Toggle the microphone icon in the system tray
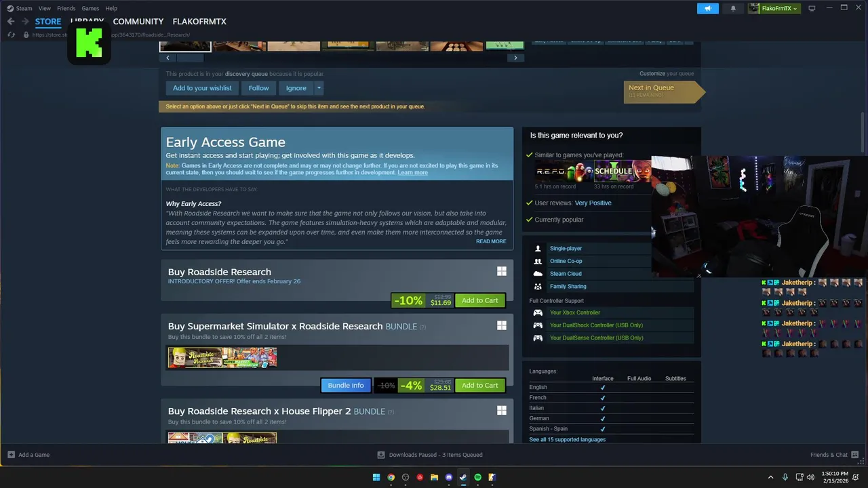Image resolution: width=868 pixels, height=488 pixels. tap(785, 477)
